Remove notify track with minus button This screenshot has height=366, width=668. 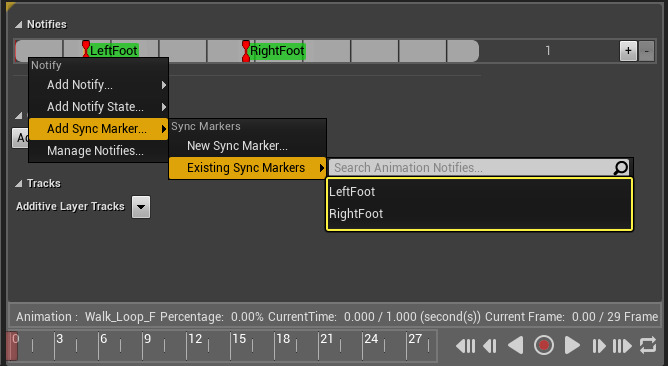646,51
